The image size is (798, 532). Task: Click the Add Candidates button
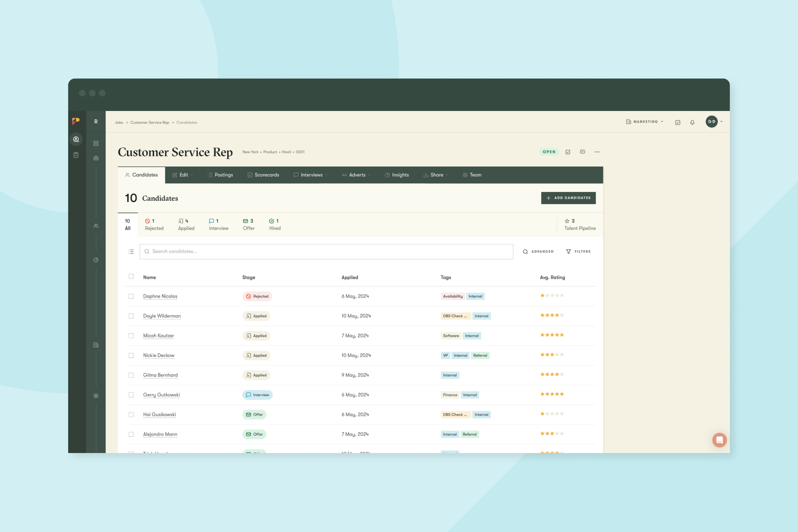[568, 198]
